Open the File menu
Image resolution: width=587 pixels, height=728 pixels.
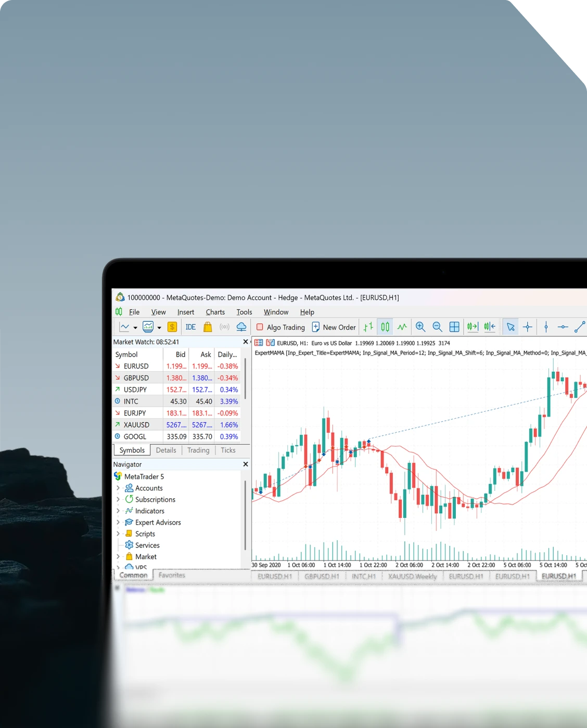tap(134, 312)
